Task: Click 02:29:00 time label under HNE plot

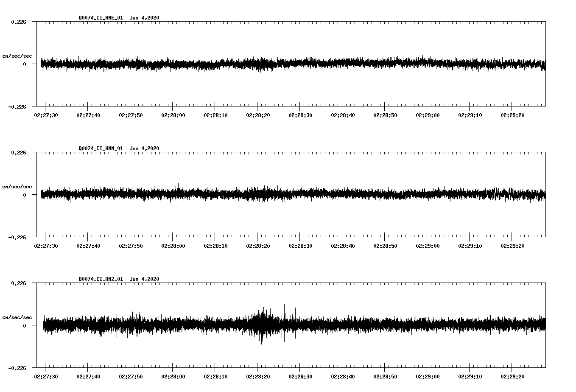Action: tap(428, 115)
